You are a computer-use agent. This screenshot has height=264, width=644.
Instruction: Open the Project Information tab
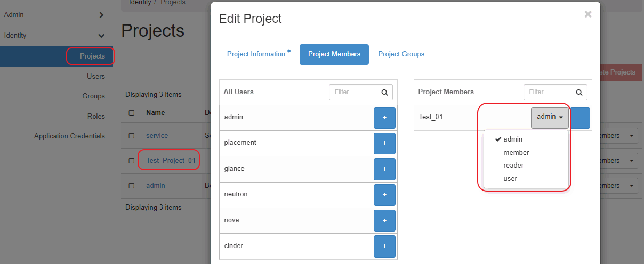[x=256, y=54]
